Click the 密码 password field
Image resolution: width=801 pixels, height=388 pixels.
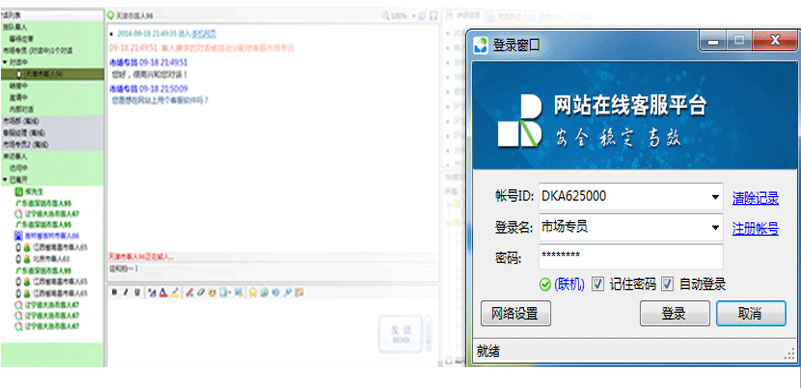pos(631,257)
